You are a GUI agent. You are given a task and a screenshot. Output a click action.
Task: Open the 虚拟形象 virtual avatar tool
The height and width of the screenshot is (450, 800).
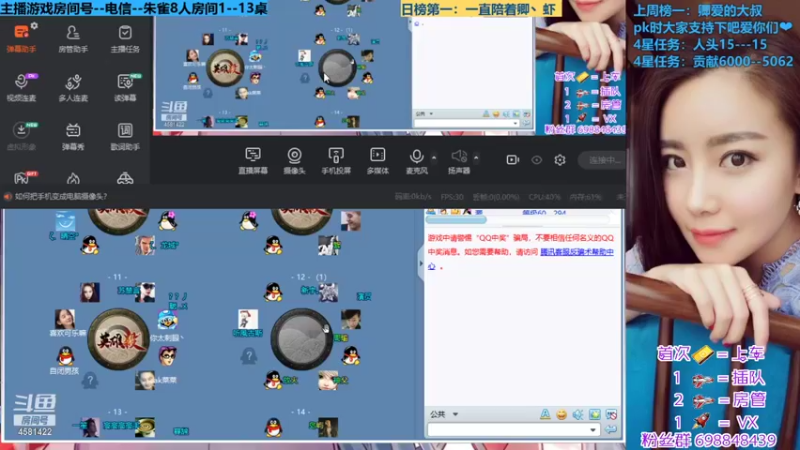pyautogui.click(x=21, y=136)
